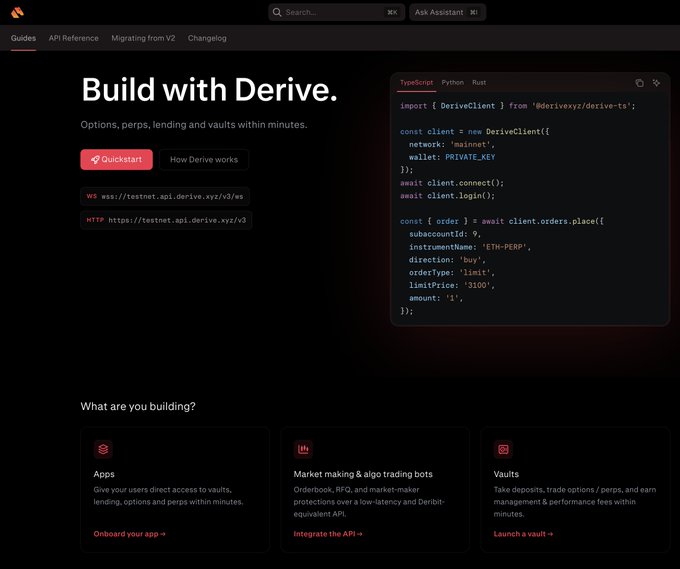680x569 pixels.
Task: Copy the code block with copy icon
Action: point(639,83)
